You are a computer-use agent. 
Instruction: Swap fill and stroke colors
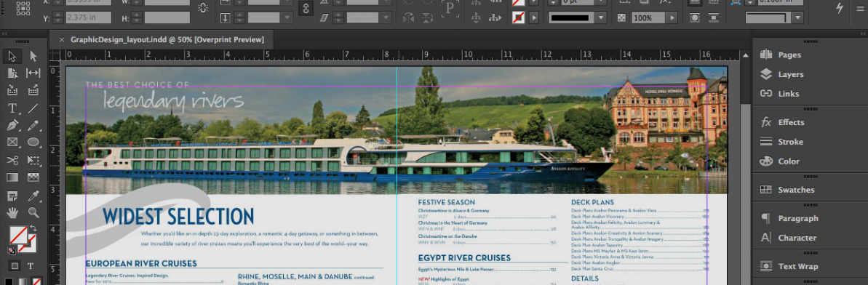tap(33, 228)
